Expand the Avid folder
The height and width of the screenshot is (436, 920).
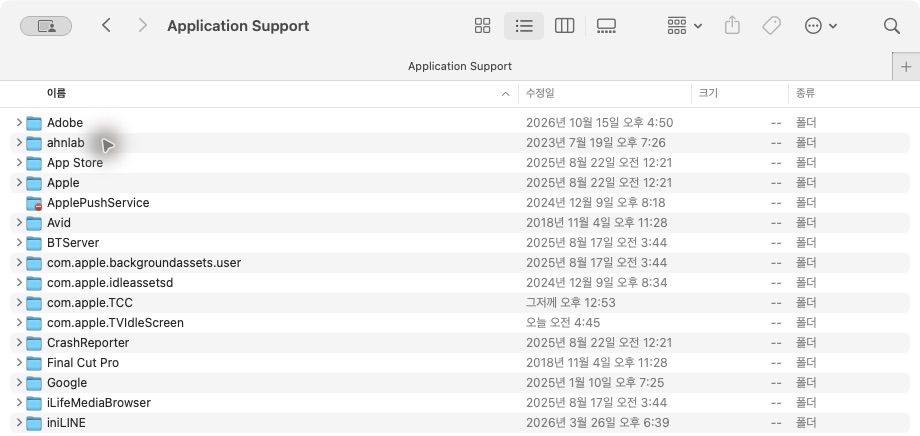[19, 222]
